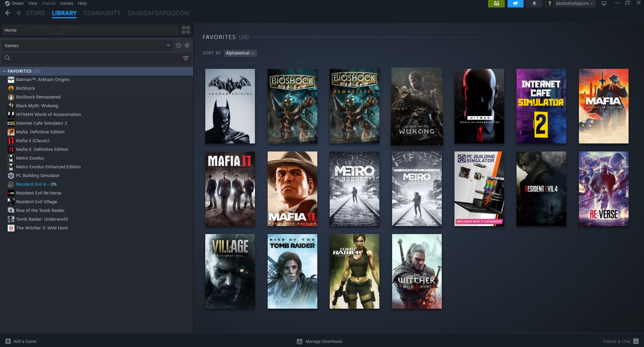
Task: Open the Hitman World of Assassination cover
Action: tap(479, 106)
